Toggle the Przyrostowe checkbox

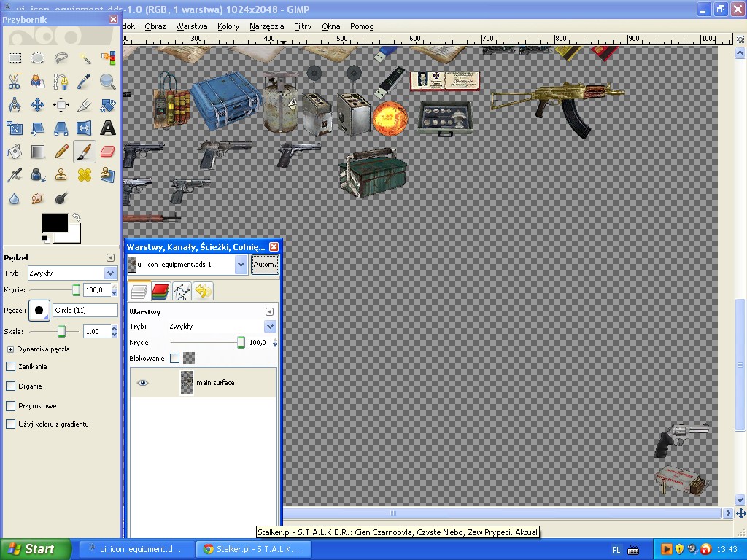(10, 405)
